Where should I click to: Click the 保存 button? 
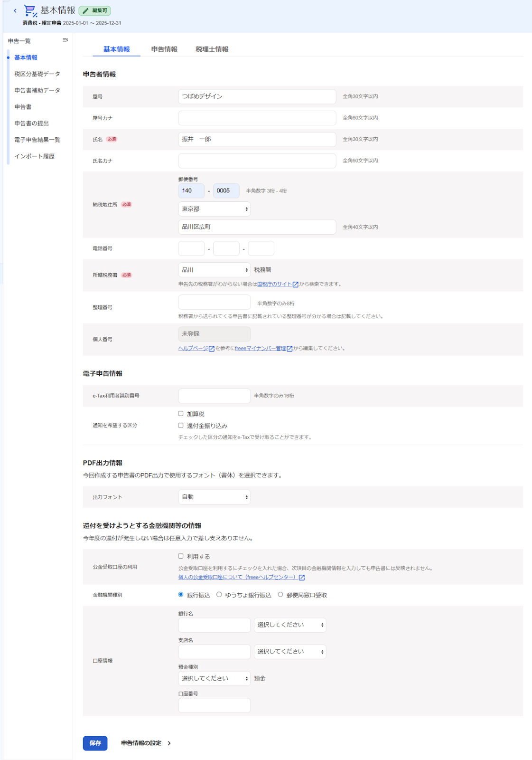click(x=95, y=743)
